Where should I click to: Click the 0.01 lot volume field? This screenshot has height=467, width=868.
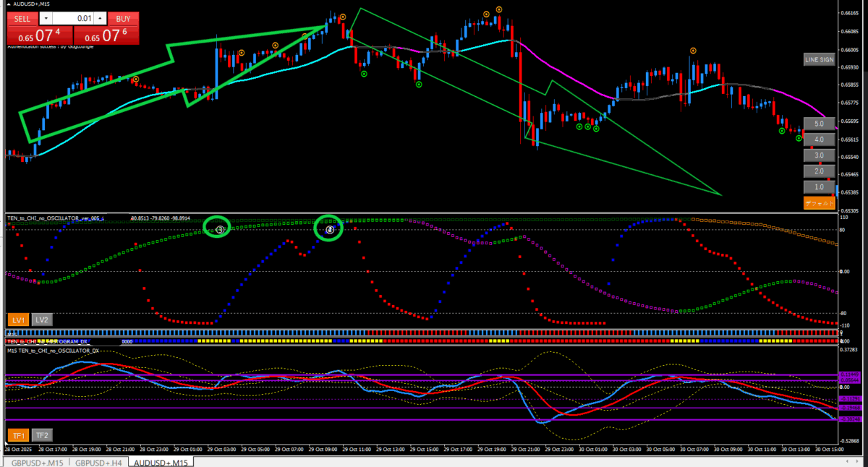[72, 18]
